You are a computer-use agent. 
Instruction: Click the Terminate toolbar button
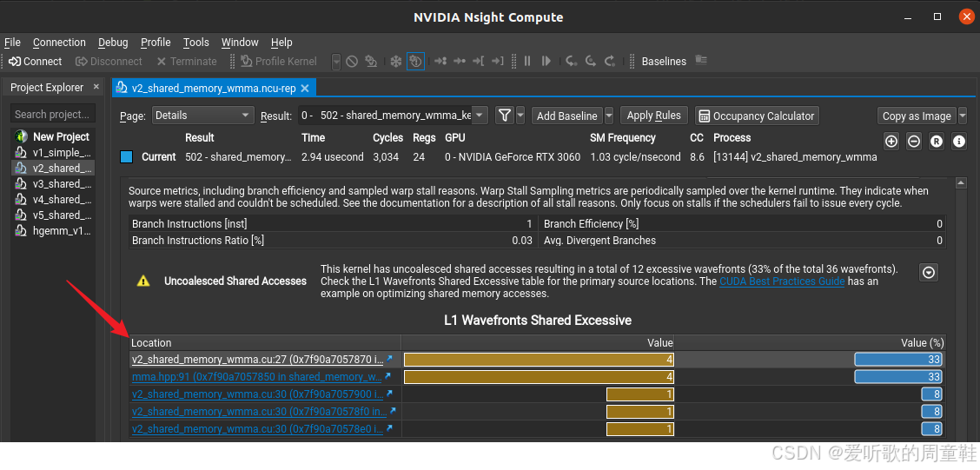(186, 62)
